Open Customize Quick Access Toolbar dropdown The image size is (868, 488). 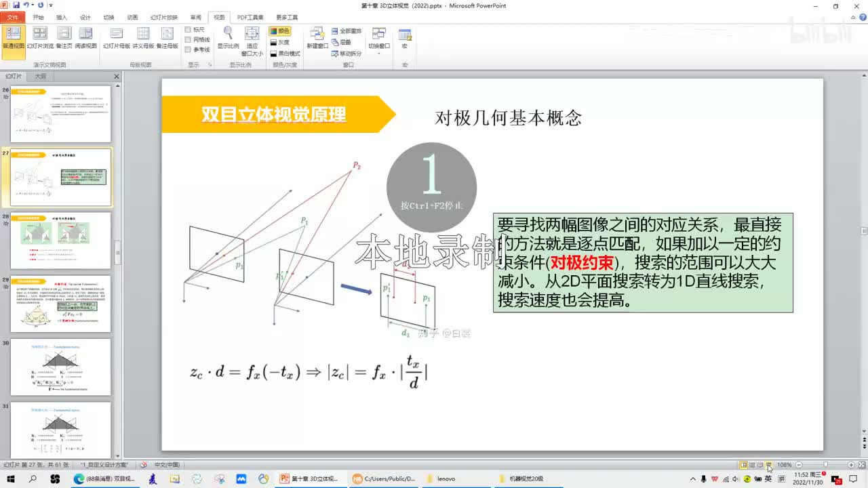pyautogui.click(x=51, y=5)
